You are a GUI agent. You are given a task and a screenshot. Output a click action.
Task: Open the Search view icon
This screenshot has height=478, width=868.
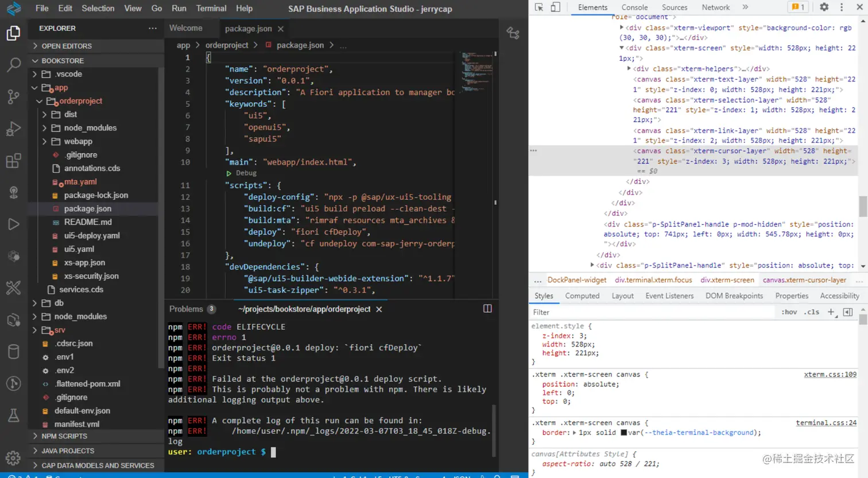[x=13, y=65]
